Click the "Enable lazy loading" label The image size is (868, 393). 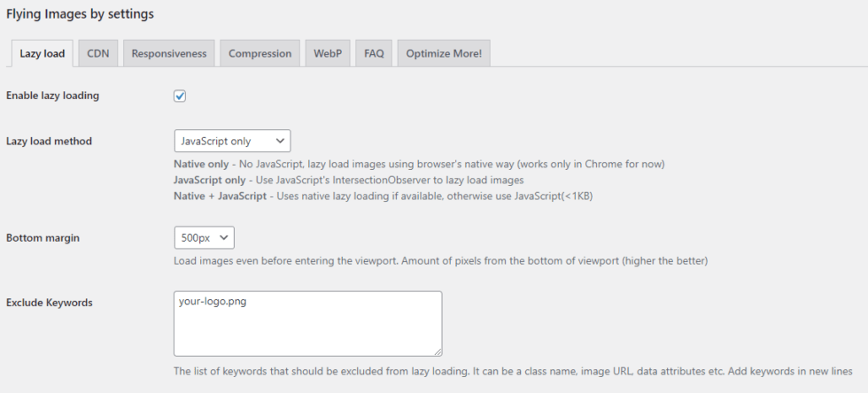(52, 96)
